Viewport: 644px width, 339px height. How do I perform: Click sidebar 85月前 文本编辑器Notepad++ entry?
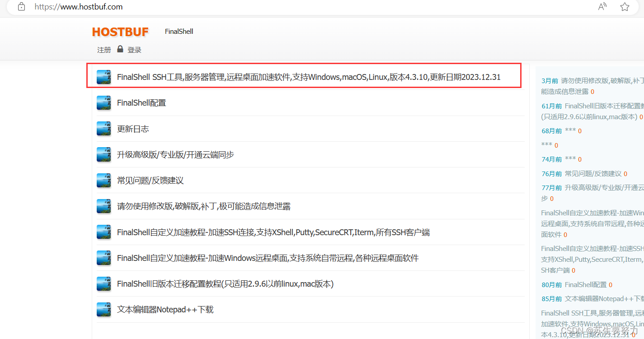(592, 299)
